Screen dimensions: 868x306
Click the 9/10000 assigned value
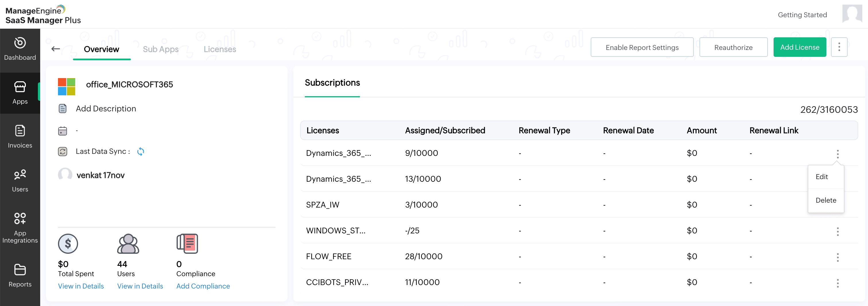(x=422, y=153)
